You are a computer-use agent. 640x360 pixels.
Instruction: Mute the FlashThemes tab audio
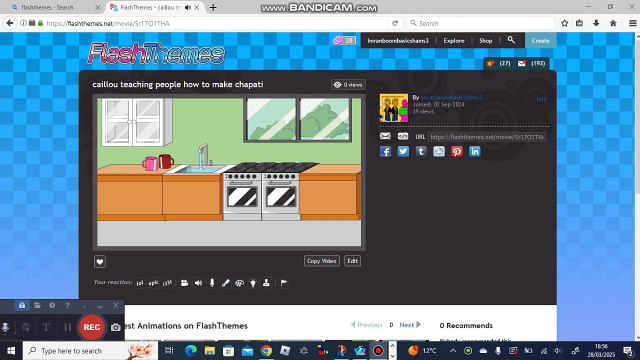188,7
